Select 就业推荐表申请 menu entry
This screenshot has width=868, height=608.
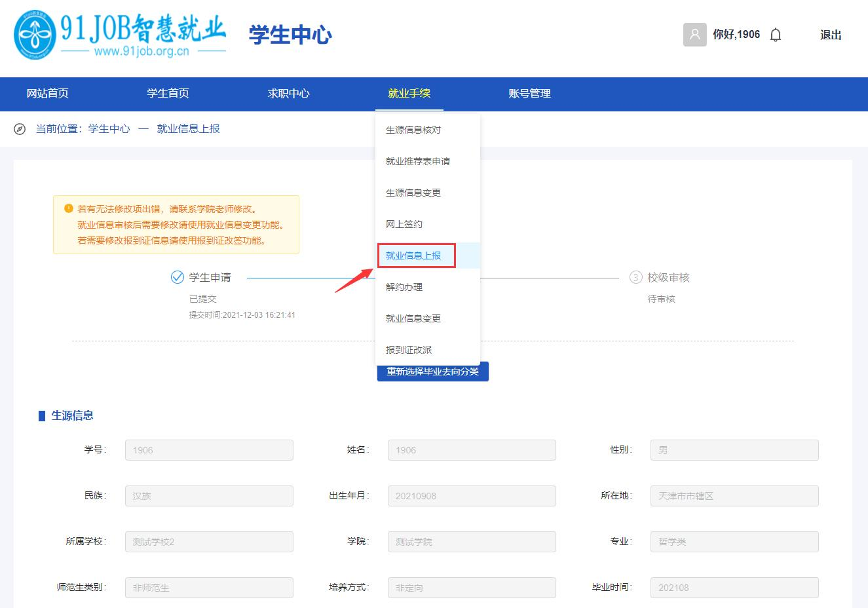[418, 161]
